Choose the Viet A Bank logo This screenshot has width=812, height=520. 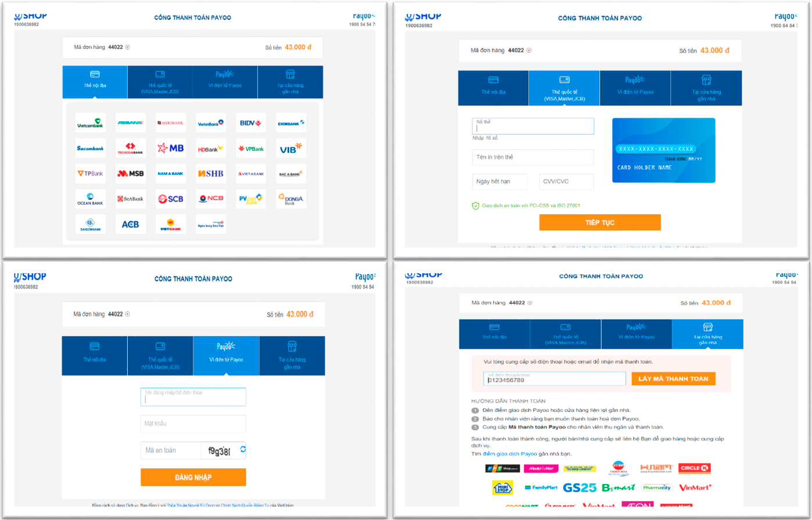tap(251, 174)
